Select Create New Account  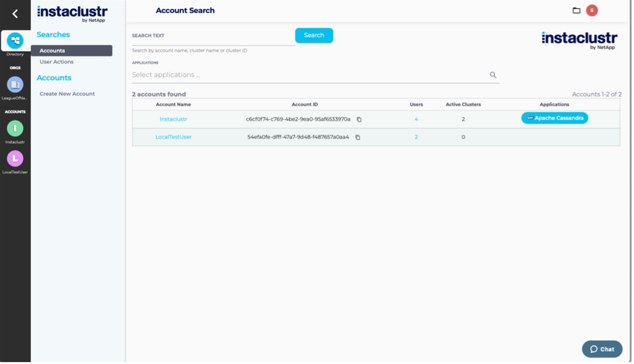click(x=67, y=94)
